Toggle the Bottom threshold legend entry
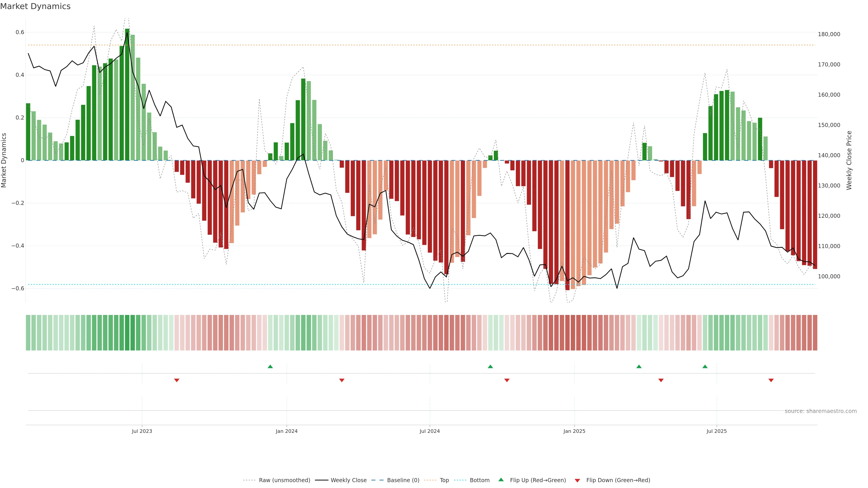Viewport: 868px width, 488px height. pyautogui.click(x=479, y=480)
